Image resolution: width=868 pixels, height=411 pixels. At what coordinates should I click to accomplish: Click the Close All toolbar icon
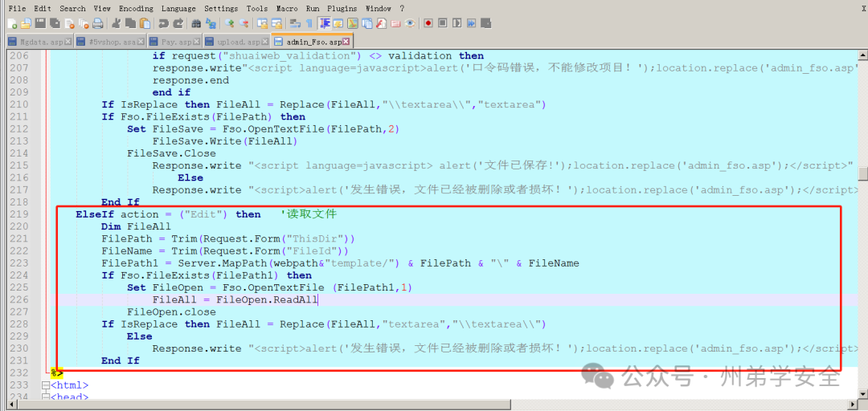pos(84,23)
